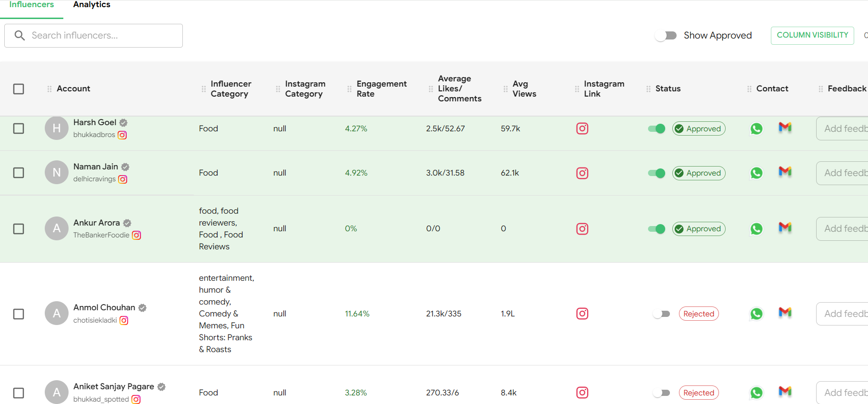Click the search magnifier icon

pos(20,36)
